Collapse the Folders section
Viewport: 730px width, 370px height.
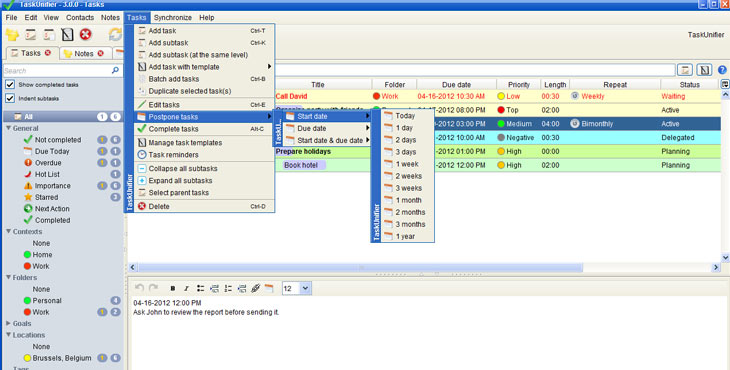point(8,277)
